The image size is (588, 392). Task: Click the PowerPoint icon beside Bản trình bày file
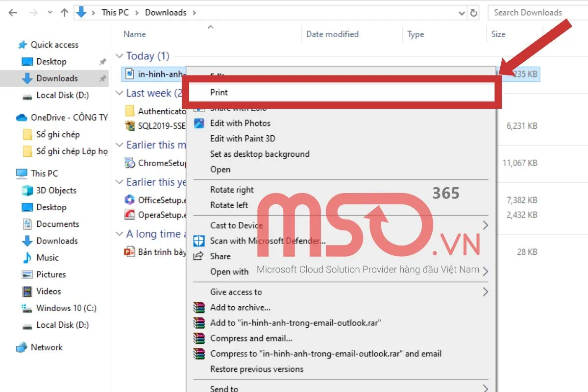128,251
